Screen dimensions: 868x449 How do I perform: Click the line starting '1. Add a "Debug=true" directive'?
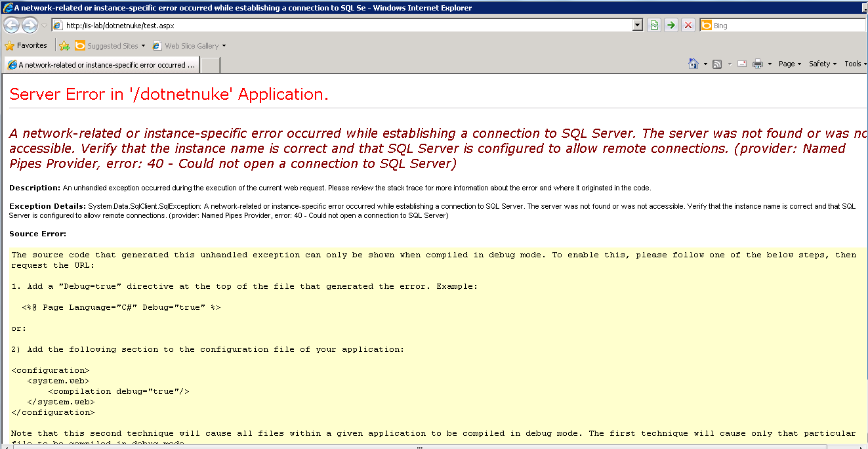pyautogui.click(x=245, y=286)
